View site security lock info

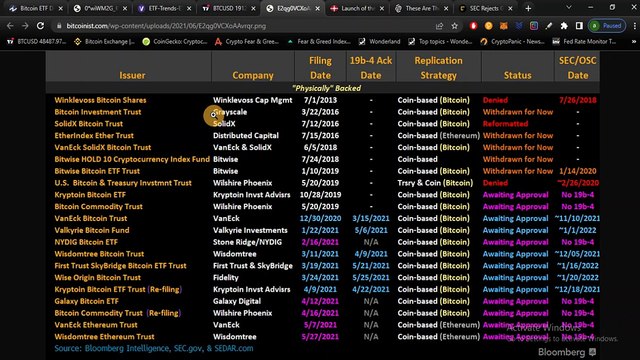pyautogui.click(x=59, y=26)
